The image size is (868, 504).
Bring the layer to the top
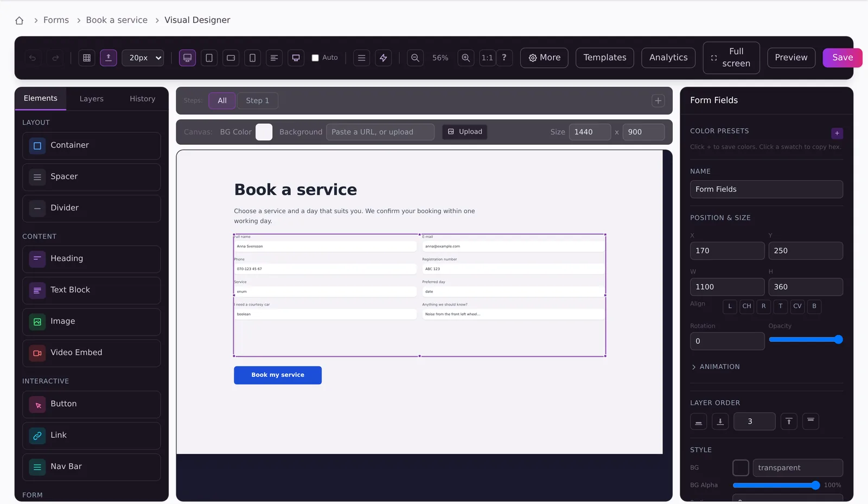810,422
